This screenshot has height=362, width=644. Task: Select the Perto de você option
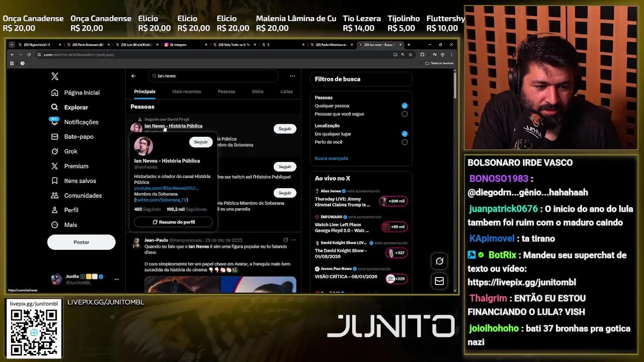pos(405,142)
